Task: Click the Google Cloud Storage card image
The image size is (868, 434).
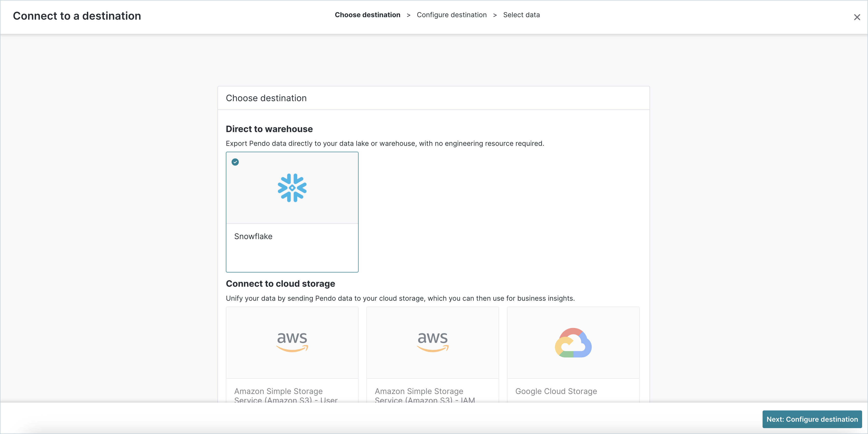Action: (x=573, y=342)
